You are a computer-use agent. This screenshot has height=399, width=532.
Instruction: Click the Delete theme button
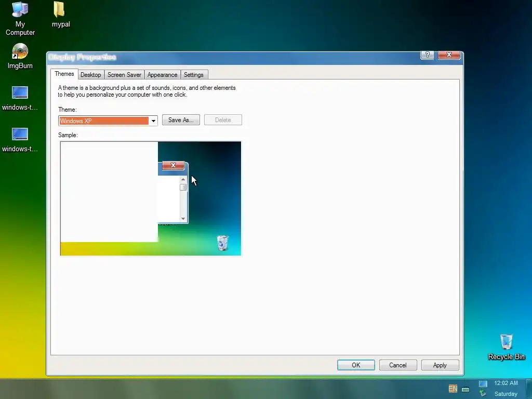223,120
